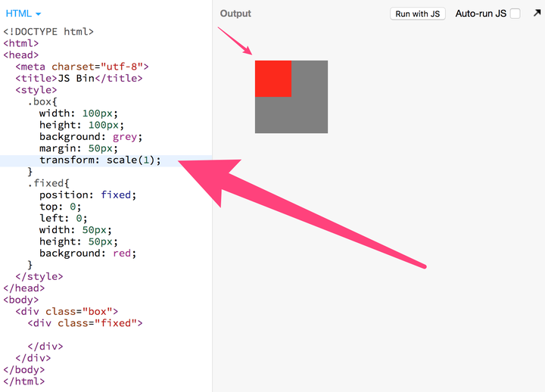
Task: Click the '<body>' opening tag line
Action: click(x=21, y=300)
